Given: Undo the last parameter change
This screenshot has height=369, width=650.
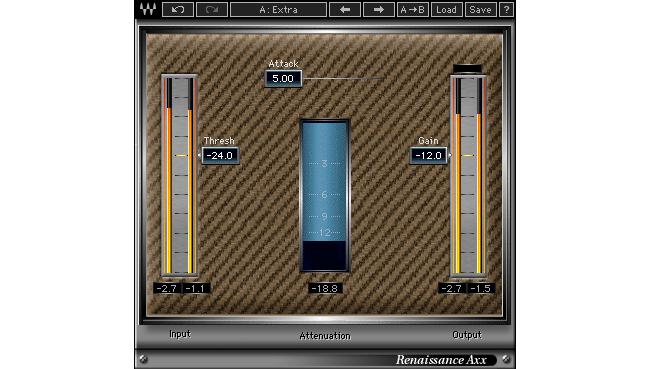Looking at the screenshot, I should click(x=178, y=10).
